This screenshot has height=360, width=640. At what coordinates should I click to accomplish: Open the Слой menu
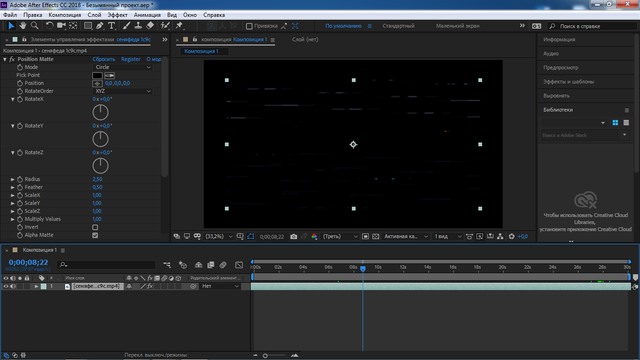click(94, 15)
